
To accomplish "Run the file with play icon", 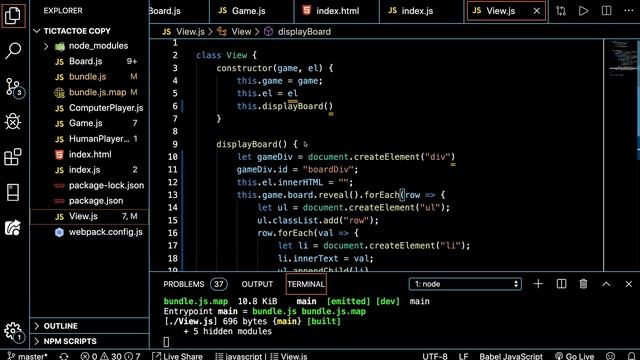I will pos(584,11).
